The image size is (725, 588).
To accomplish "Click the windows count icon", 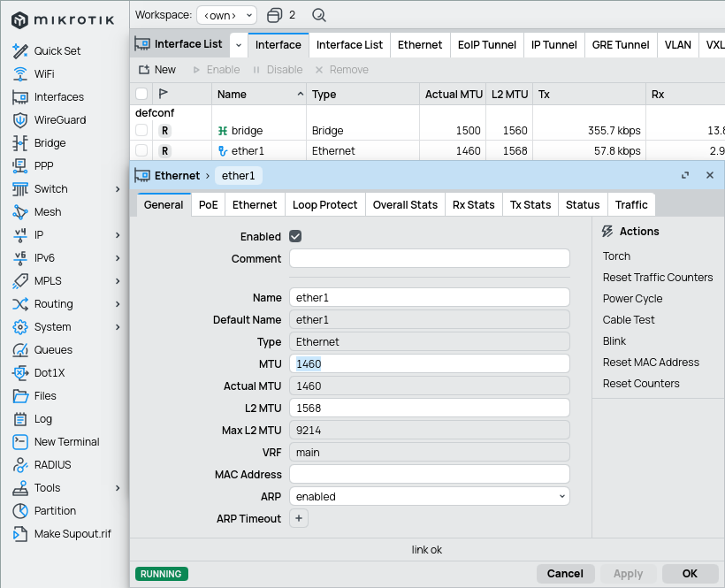I will (275, 15).
